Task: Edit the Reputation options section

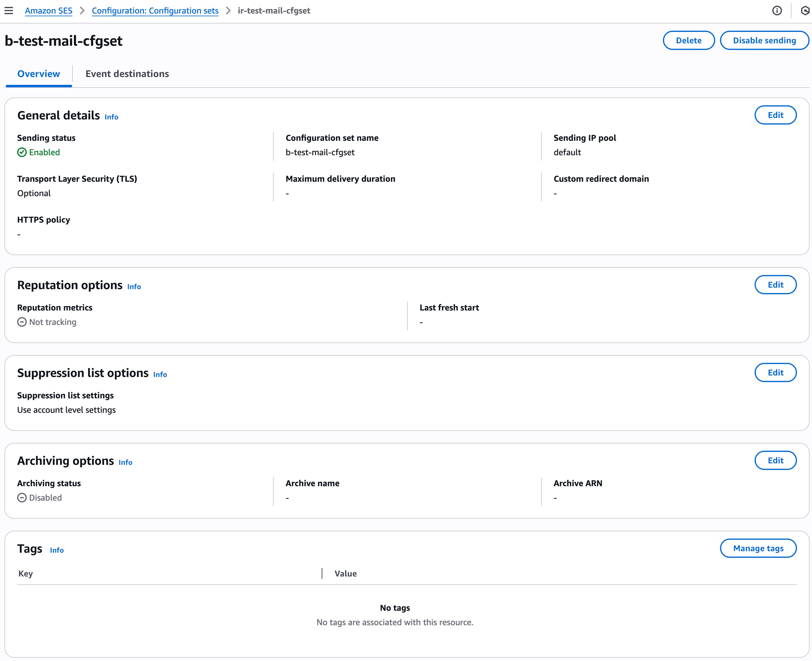Action: click(x=775, y=285)
